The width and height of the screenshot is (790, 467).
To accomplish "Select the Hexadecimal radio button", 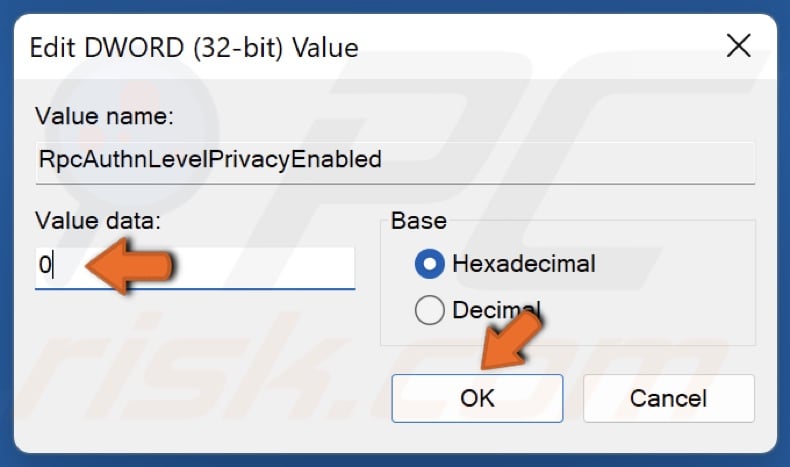I will (x=429, y=264).
